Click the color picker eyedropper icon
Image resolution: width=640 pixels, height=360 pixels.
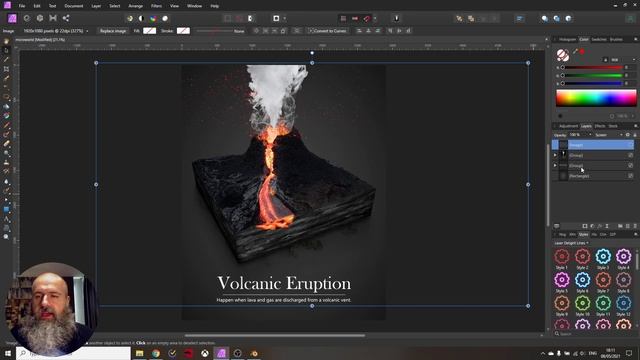pyautogui.click(x=575, y=51)
